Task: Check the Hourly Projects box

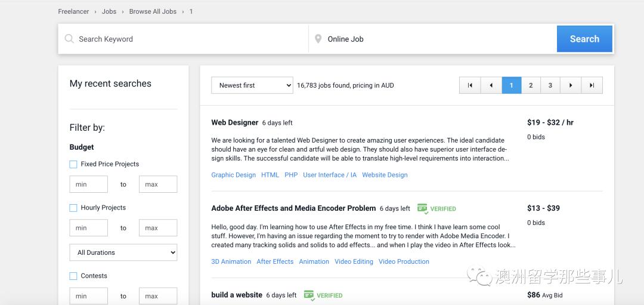Action: coord(73,208)
